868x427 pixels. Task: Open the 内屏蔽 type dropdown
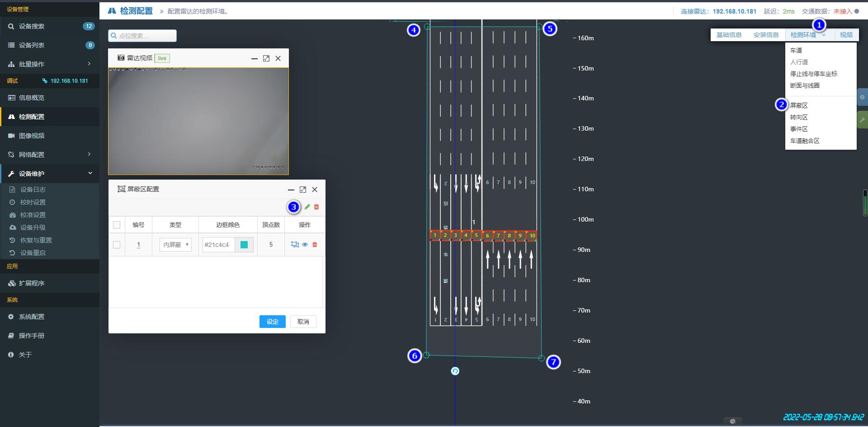click(175, 245)
